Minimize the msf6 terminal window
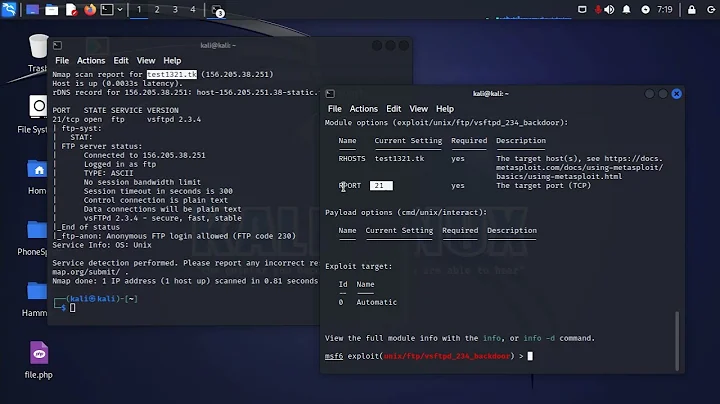The width and height of the screenshot is (720, 404). (649, 94)
